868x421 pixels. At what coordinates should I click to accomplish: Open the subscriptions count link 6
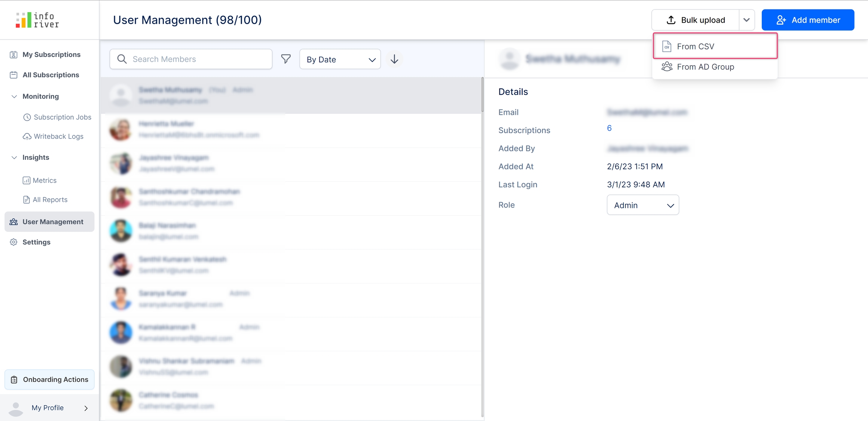coord(609,128)
